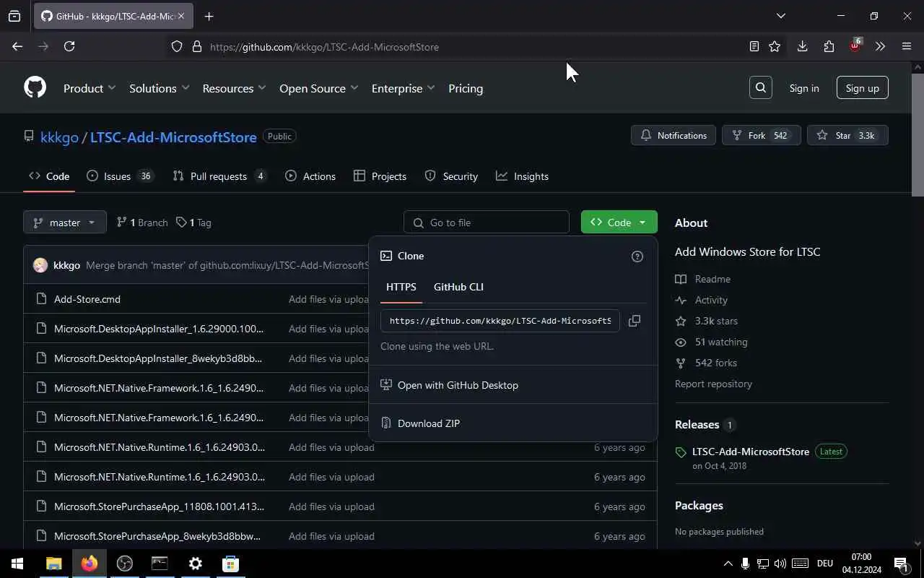Image resolution: width=924 pixels, height=578 pixels.
Task: Open terminal app in taskbar
Action: [160, 564]
